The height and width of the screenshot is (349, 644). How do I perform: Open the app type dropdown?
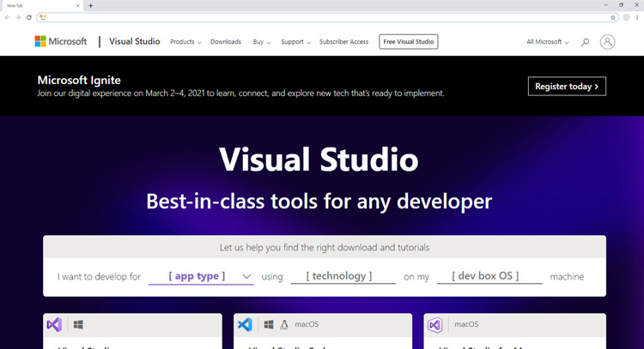tap(201, 276)
